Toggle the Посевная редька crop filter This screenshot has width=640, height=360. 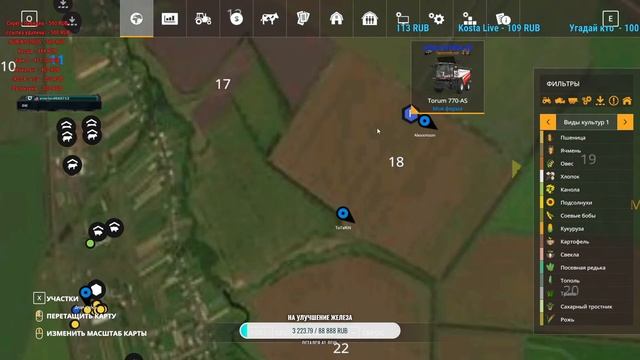(587, 268)
